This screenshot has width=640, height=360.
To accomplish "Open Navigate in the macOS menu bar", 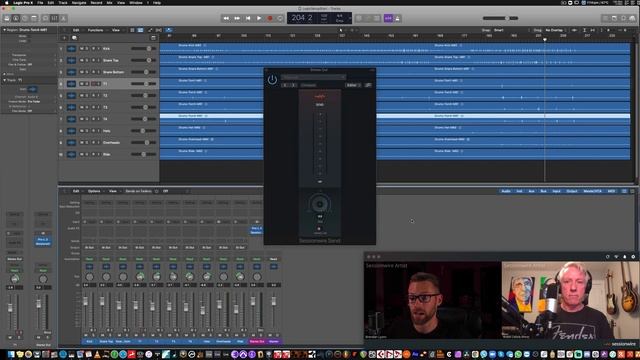I will (79, 2).
